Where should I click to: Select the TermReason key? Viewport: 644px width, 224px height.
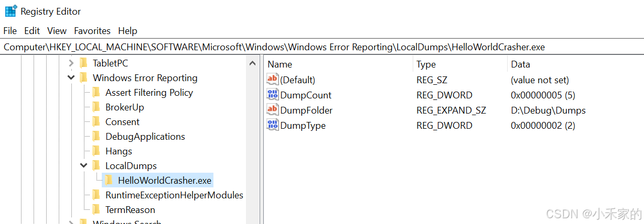(x=131, y=210)
